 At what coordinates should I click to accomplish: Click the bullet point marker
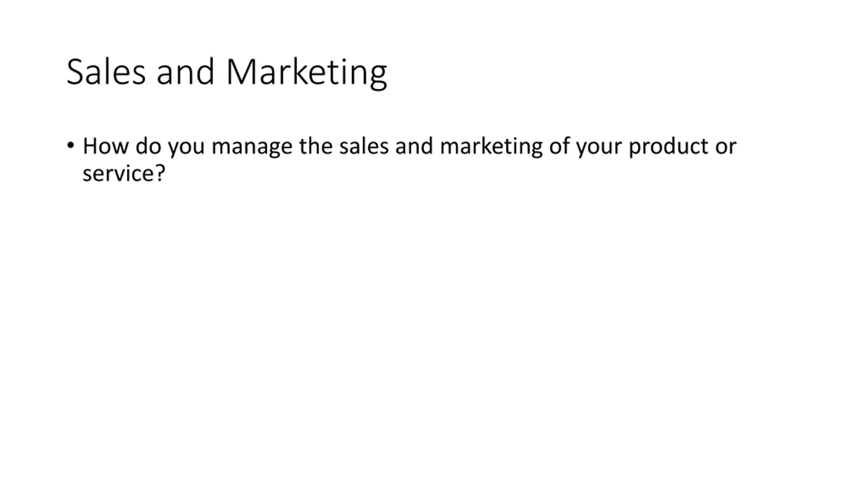71,146
